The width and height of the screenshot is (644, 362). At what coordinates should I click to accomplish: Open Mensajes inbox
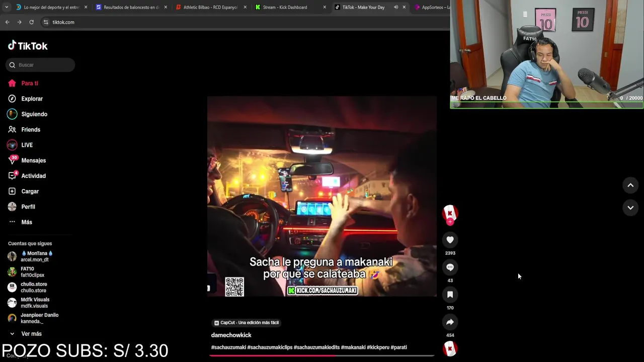(x=33, y=160)
